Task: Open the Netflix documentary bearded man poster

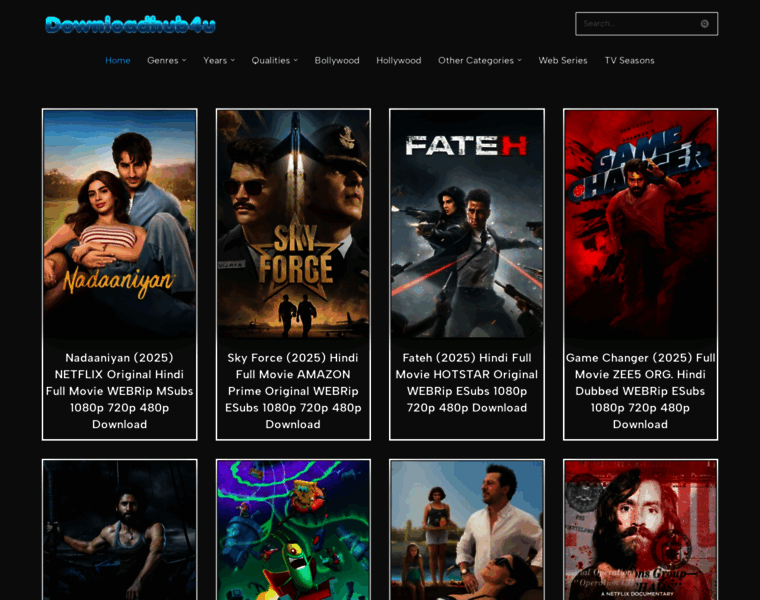Action: pos(640,530)
